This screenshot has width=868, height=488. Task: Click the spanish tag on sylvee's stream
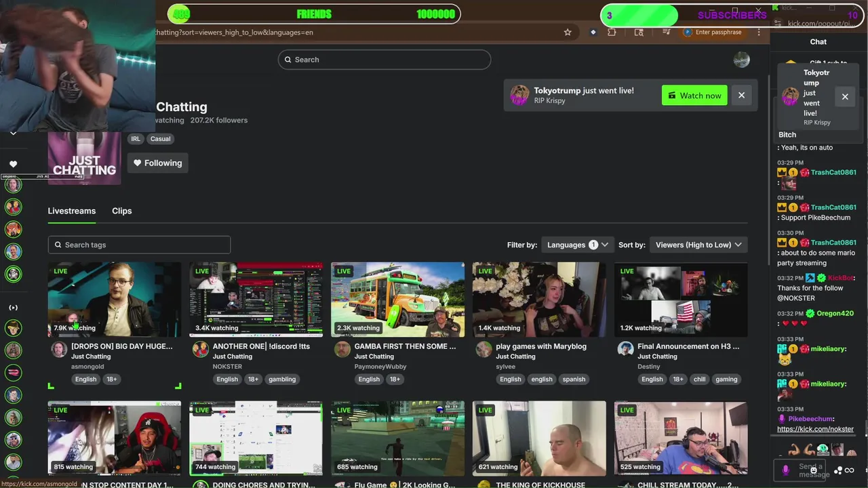pos(574,380)
